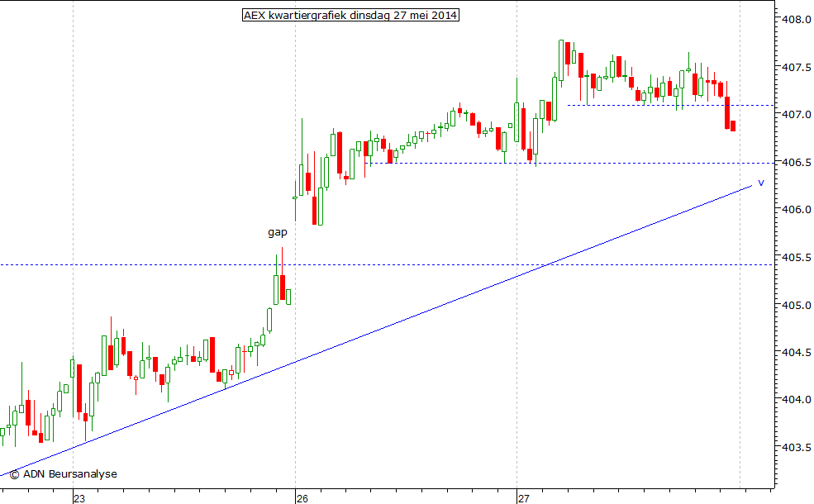Click the price label 405.5
814x504 pixels.
(x=797, y=258)
